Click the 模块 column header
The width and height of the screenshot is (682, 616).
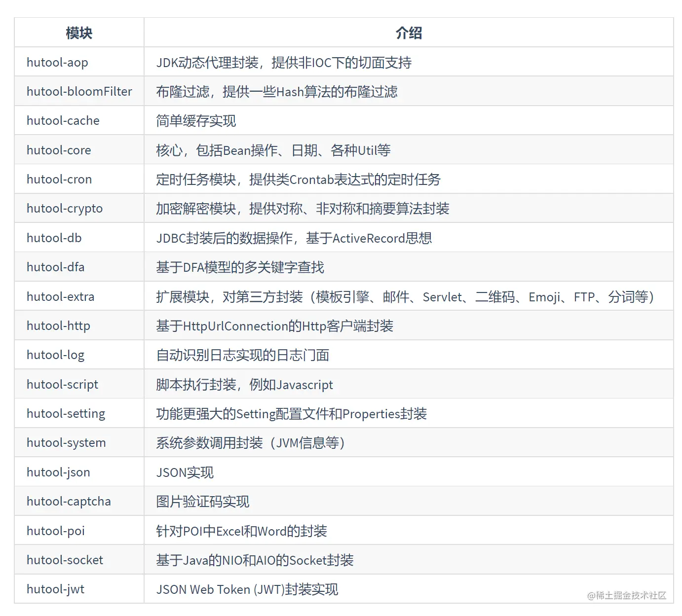79,33
